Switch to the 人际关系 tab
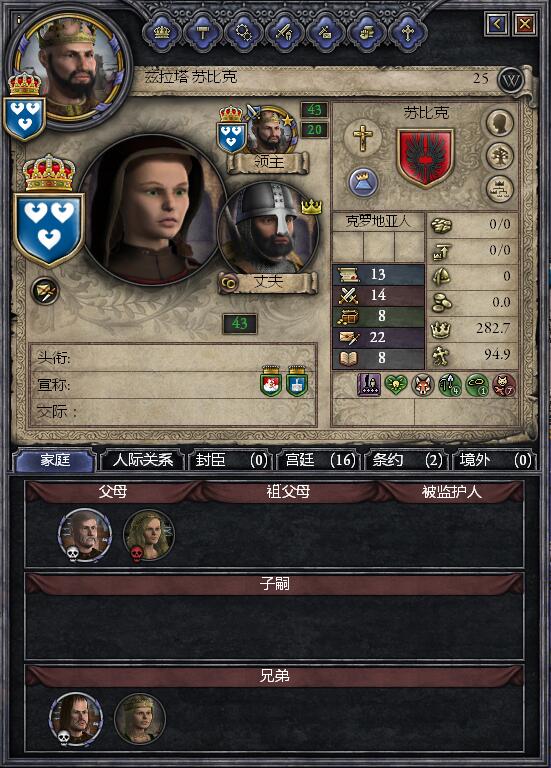 coord(143,460)
